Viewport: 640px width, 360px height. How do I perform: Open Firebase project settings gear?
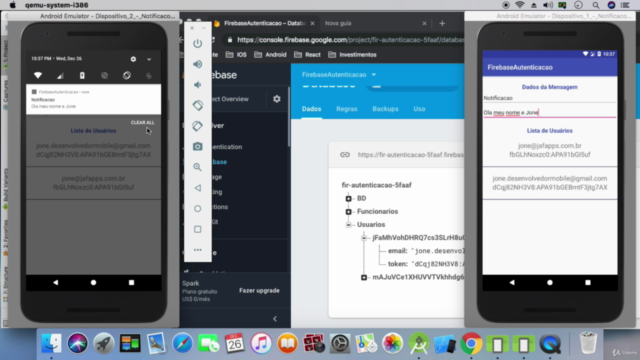(x=277, y=99)
